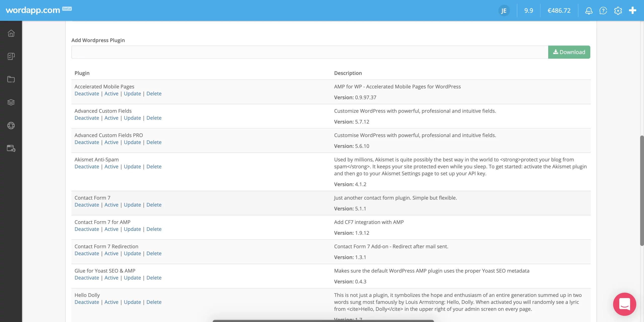This screenshot has width=644, height=322.
Task: Delete Contact Form 7 for AMP
Action: pyautogui.click(x=154, y=229)
